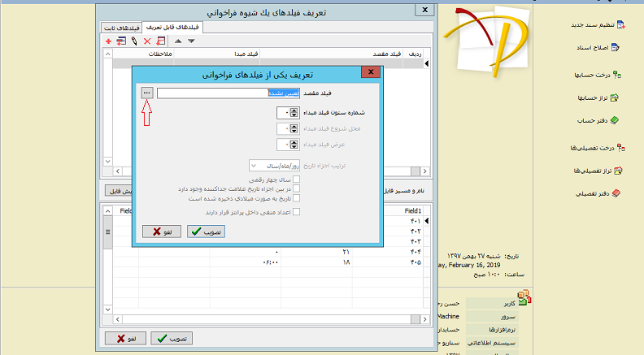Toggle اعداد منفی داخل پرانتز checkbox
Viewport: 644px width, 355px height.
[298, 211]
